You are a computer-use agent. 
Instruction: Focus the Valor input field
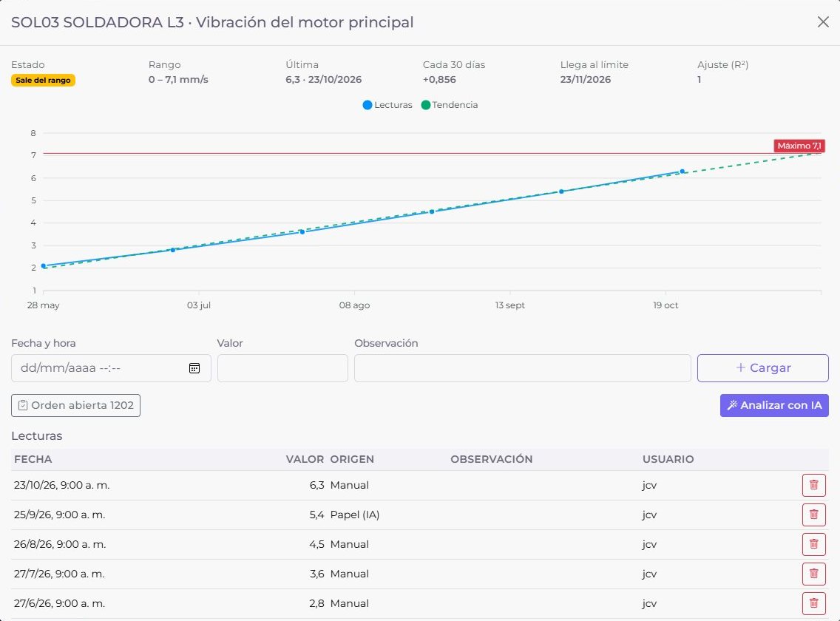[282, 368]
